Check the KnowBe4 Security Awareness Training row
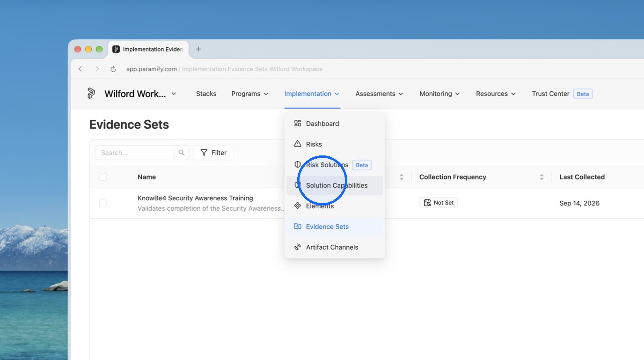The width and height of the screenshot is (644, 360). pos(103,203)
